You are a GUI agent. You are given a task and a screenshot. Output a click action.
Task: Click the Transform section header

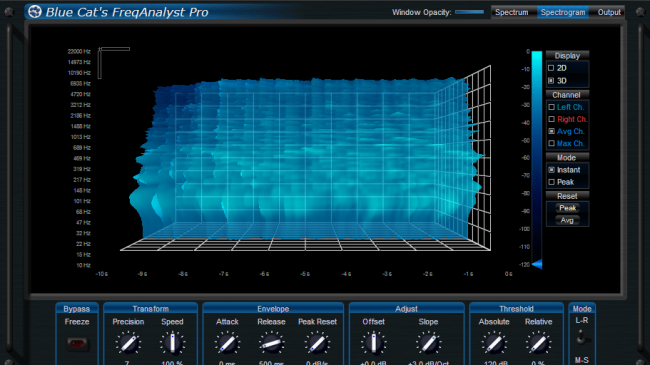(x=150, y=309)
